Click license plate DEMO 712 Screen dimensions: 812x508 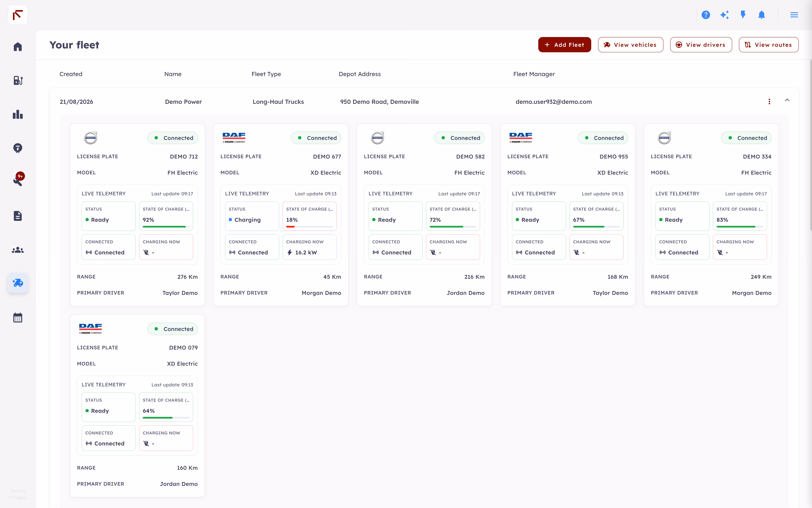pos(184,157)
